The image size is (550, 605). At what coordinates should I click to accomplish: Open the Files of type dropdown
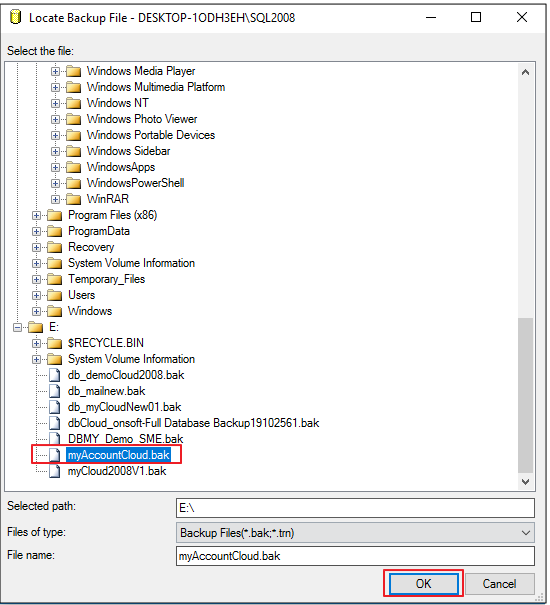tap(355, 533)
